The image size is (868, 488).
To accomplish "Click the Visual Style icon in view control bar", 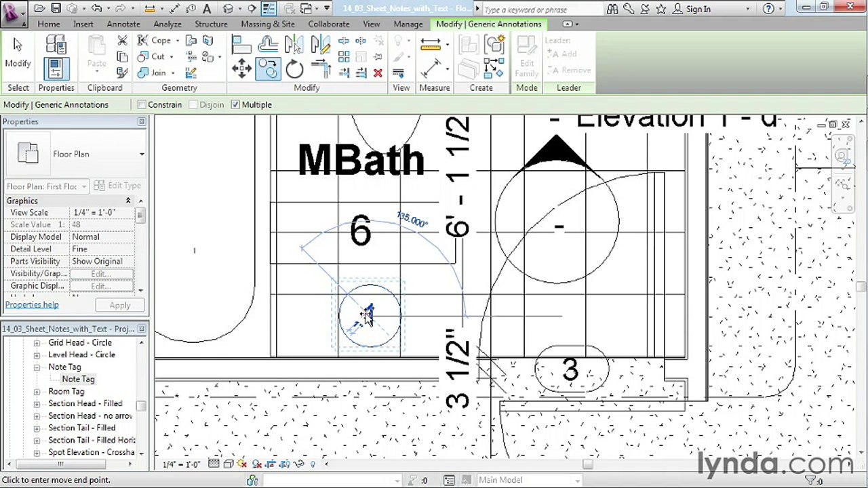I will 228,464.
